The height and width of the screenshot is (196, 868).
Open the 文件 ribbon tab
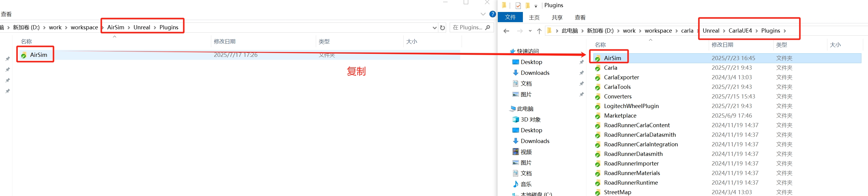click(x=510, y=17)
